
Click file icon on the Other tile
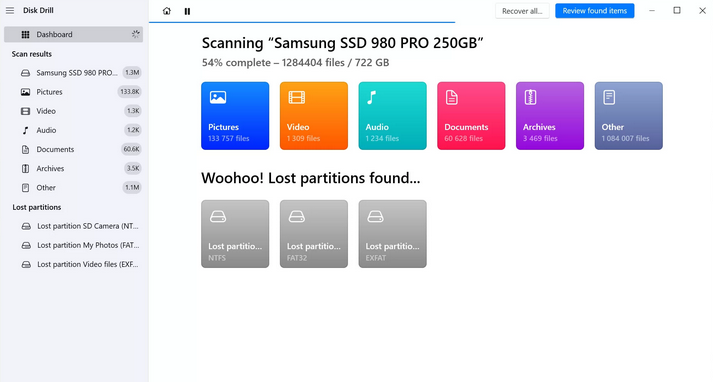[x=609, y=97]
